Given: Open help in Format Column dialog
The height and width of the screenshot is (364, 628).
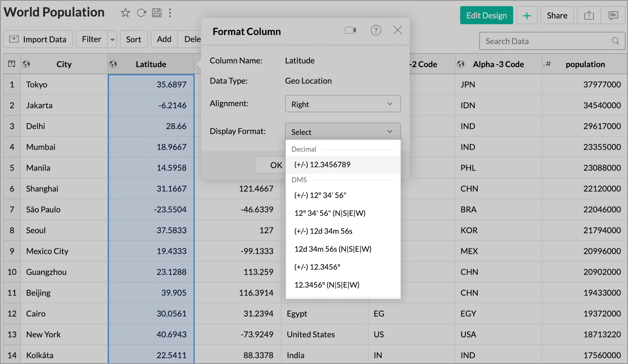Looking at the screenshot, I should pyautogui.click(x=376, y=30).
